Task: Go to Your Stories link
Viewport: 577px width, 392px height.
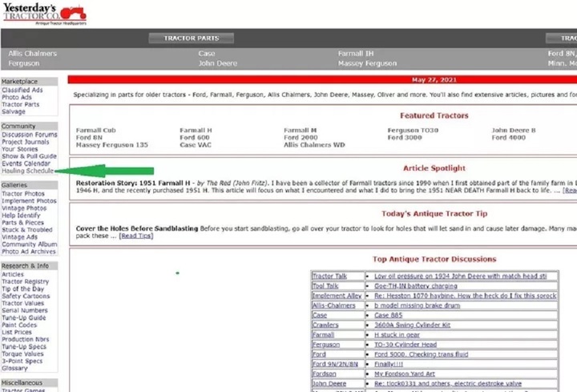Action: click(20, 149)
